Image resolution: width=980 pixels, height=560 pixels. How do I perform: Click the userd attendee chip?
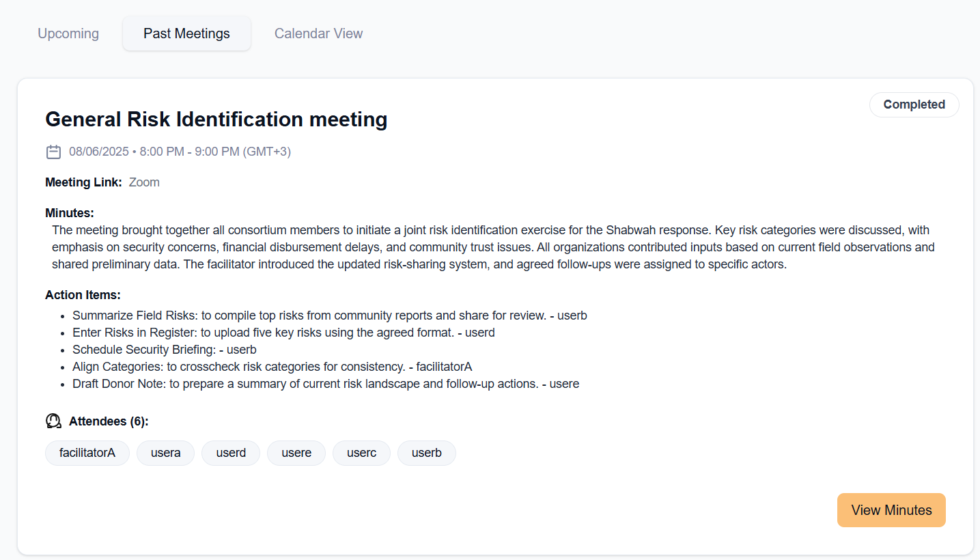tap(231, 453)
